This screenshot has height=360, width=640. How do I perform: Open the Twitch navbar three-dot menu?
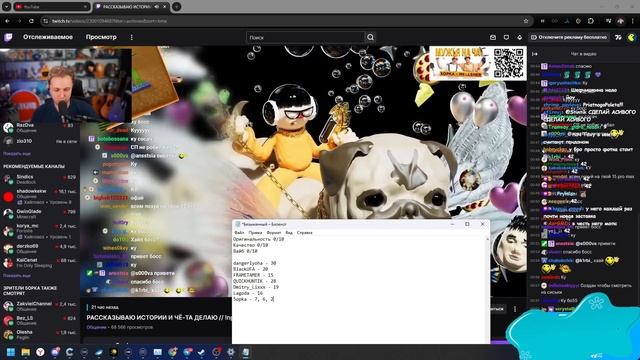[131, 37]
